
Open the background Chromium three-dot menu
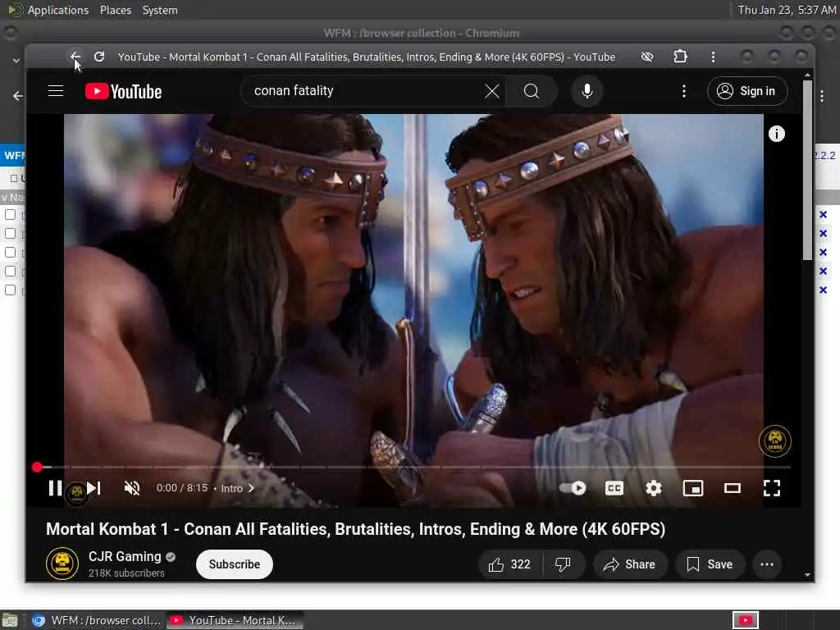coord(822,97)
